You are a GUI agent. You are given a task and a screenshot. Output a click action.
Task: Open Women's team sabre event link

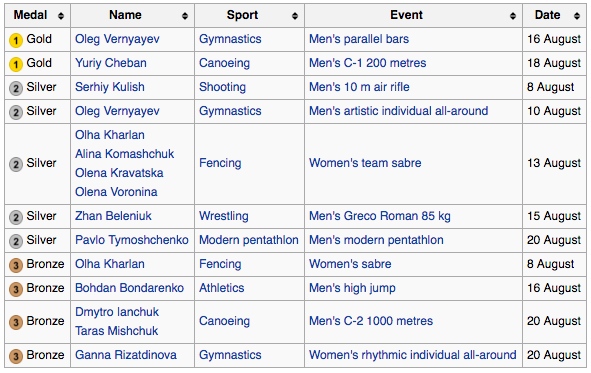[x=365, y=163]
